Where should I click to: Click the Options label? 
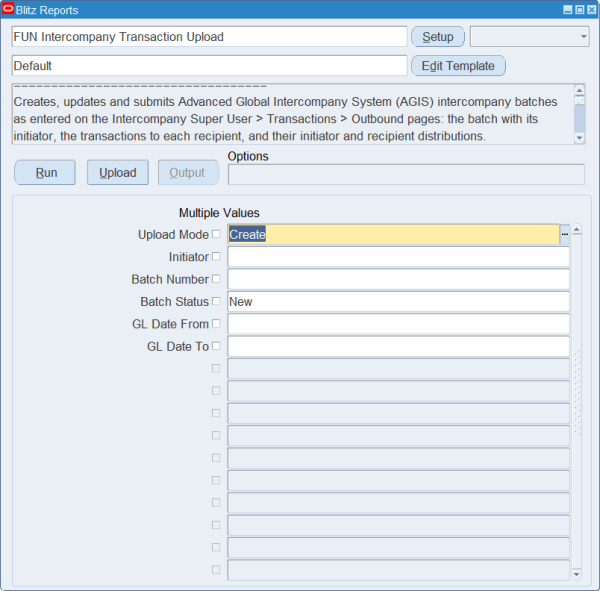click(248, 156)
